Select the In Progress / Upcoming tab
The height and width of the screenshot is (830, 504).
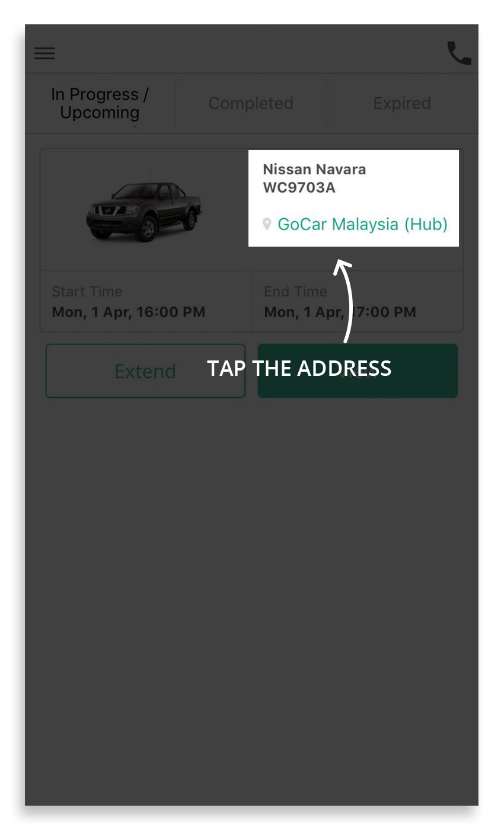pyautogui.click(x=100, y=103)
